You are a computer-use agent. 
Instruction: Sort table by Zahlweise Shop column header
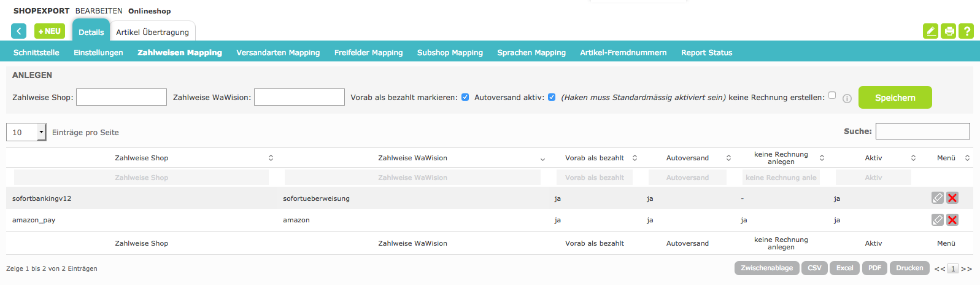[141, 158]
